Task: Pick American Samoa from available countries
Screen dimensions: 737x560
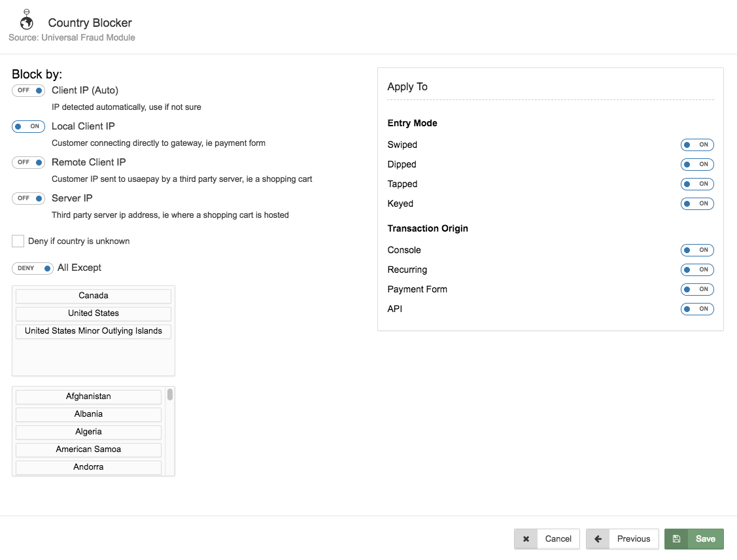Action: tap(88, 449)
